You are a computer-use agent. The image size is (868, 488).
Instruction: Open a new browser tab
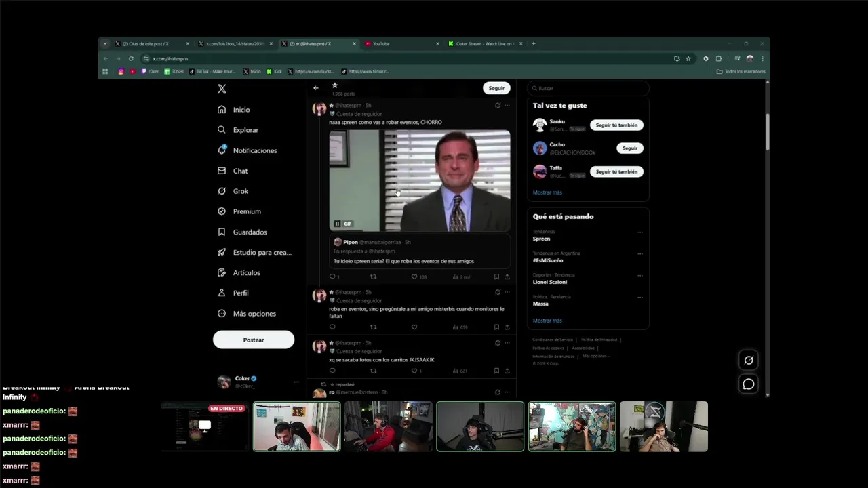(x=533, y=44)
